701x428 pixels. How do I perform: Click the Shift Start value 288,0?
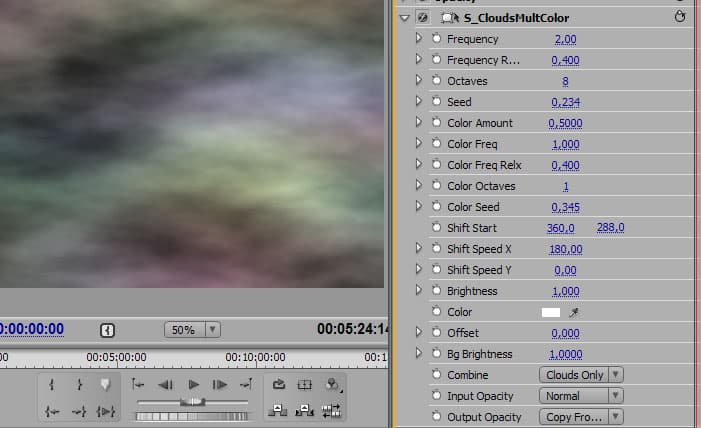(x=610, y=228)
